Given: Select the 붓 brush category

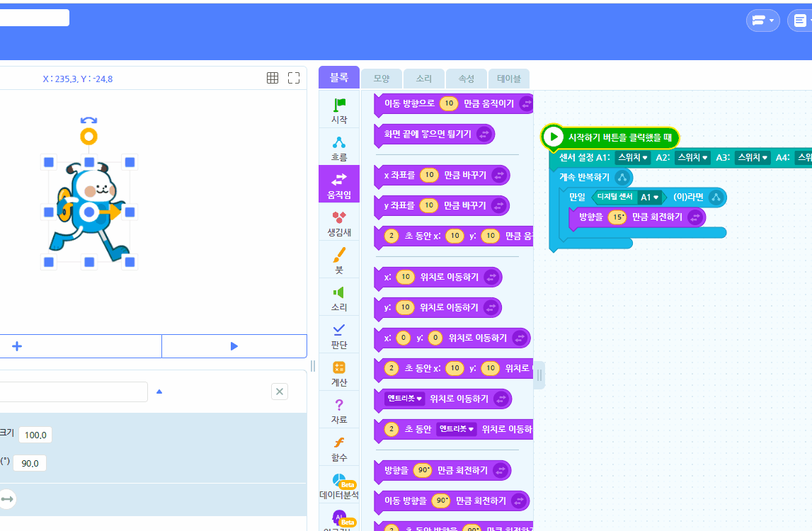Looking at the screenshot, I should coord(339,260).
